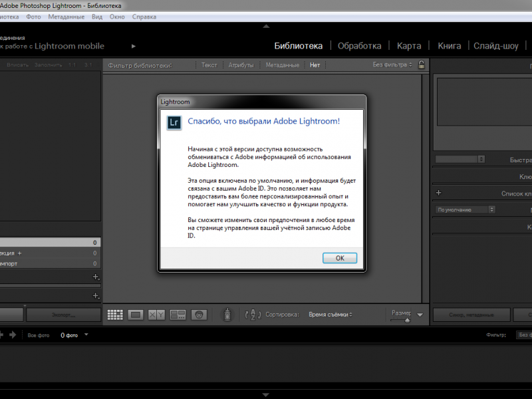
Task: Open the Карта module
Action: (409, 46)
